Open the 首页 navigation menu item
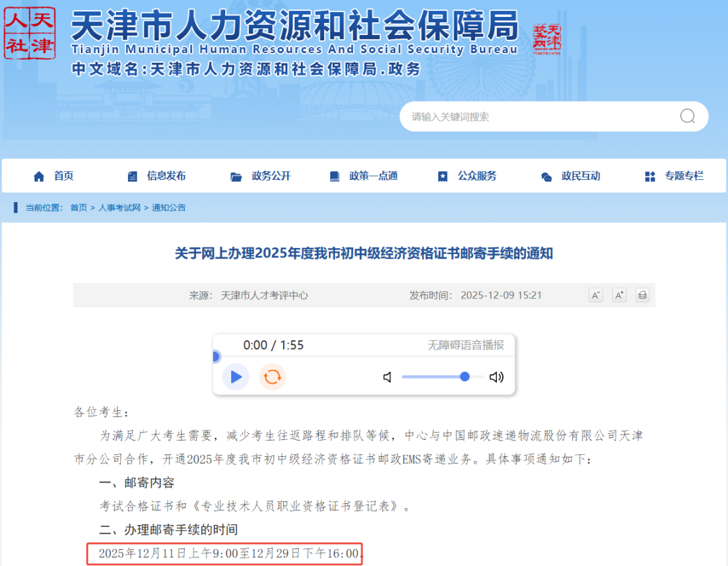 click(54, 176)
